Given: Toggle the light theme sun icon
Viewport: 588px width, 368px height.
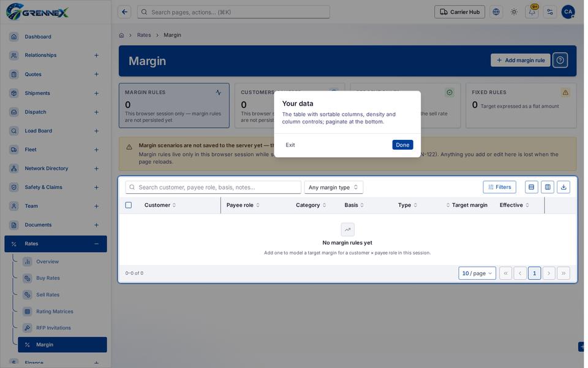Looking at the screenshot, I should [514, 12].
